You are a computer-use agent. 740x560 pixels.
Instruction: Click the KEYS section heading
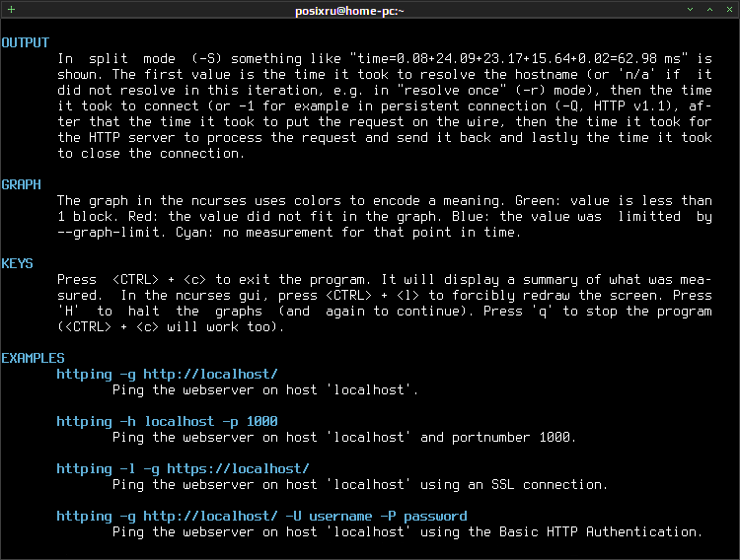18,263
